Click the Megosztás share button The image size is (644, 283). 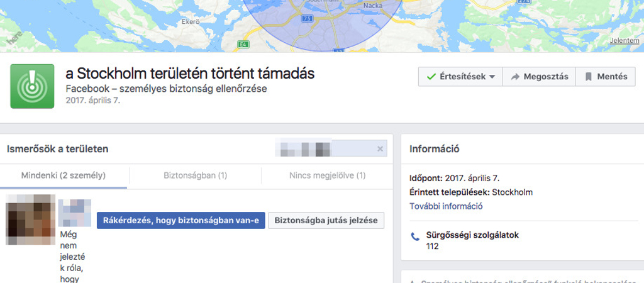[539, 77]
